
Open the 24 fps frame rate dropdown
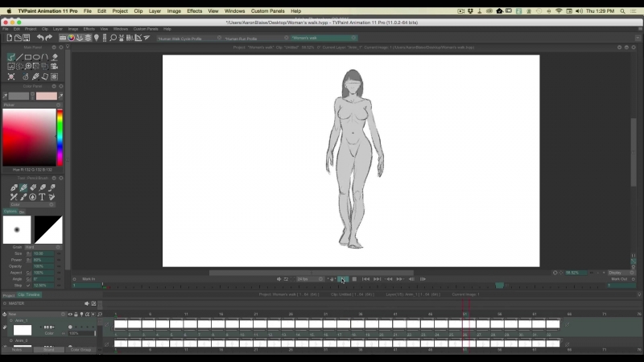(310, 279)
